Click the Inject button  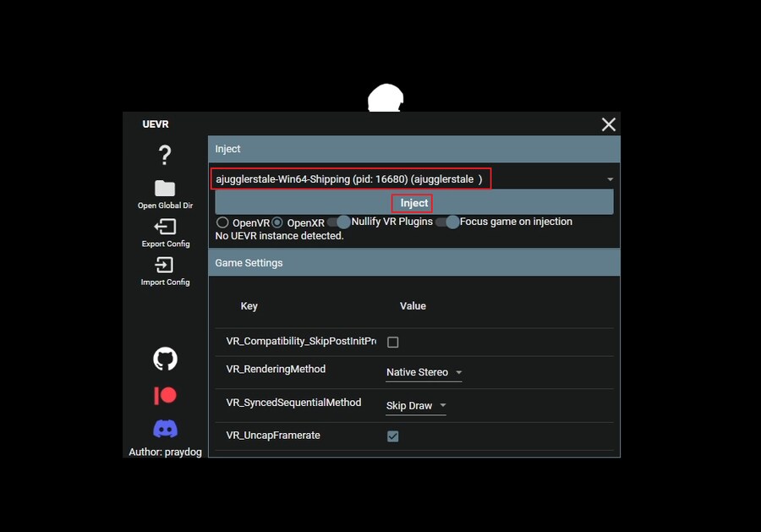point(414,203)
